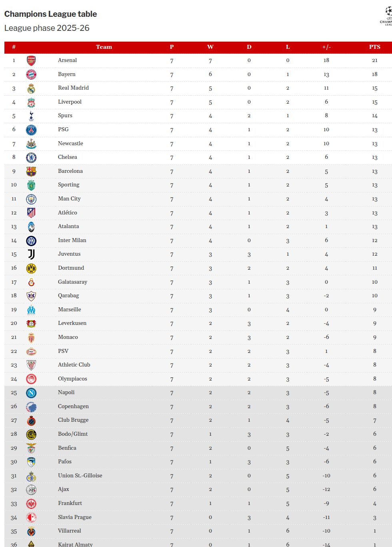Viewport: 392px width, 547px height.
Task: Click the Galatasaray crest icon
Action: click(31, 282)
